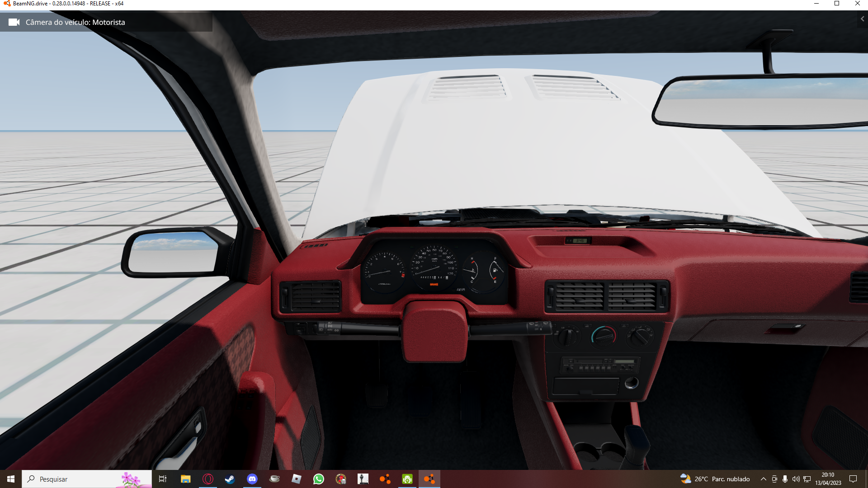Viewport: 868px width, 488px height.
Task: Open File Explorer from the taskbar
Action: pyautogui.click(x=185, y=479)
